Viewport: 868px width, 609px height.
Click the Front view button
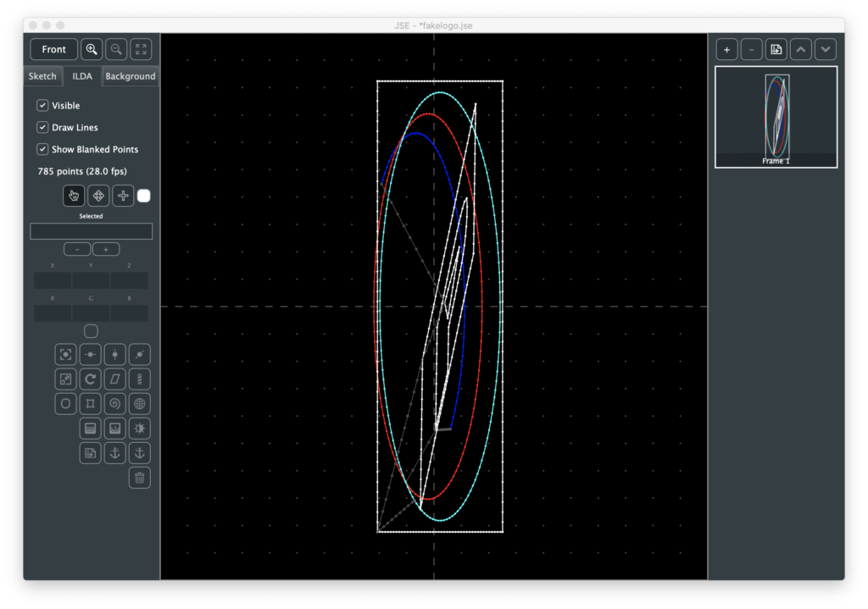click(54, 49)
